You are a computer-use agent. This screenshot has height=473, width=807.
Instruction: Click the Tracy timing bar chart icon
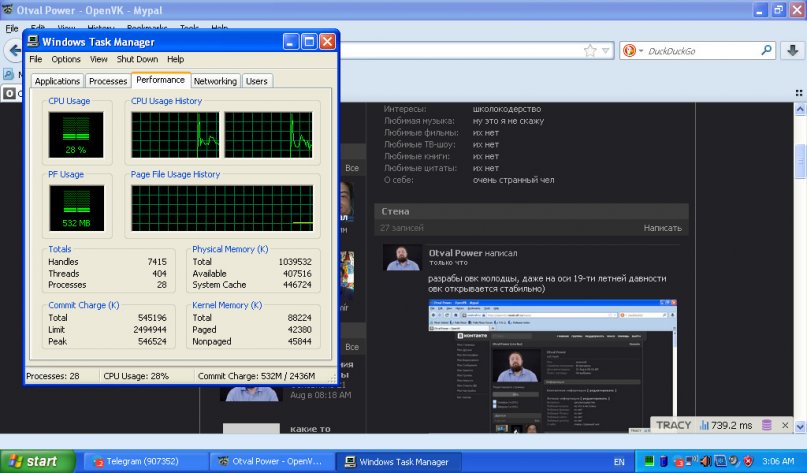pos(703,425)
